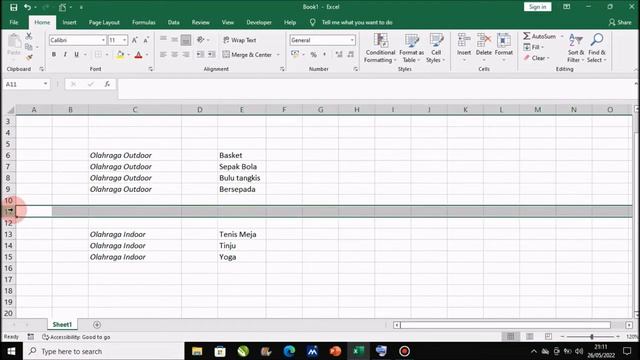
Task: Center cell text horizontally
Action: click(x=174, y=55)
